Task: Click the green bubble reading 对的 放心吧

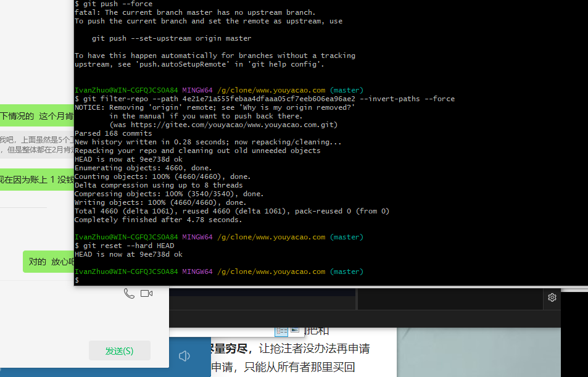Action: coord(47,261)
